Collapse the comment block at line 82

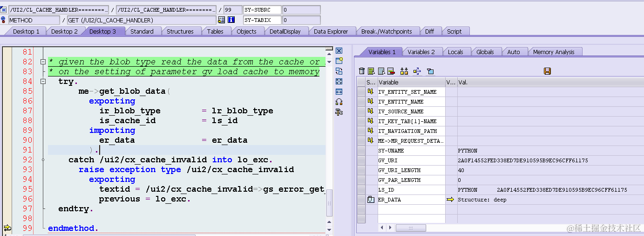pos(43,62)
